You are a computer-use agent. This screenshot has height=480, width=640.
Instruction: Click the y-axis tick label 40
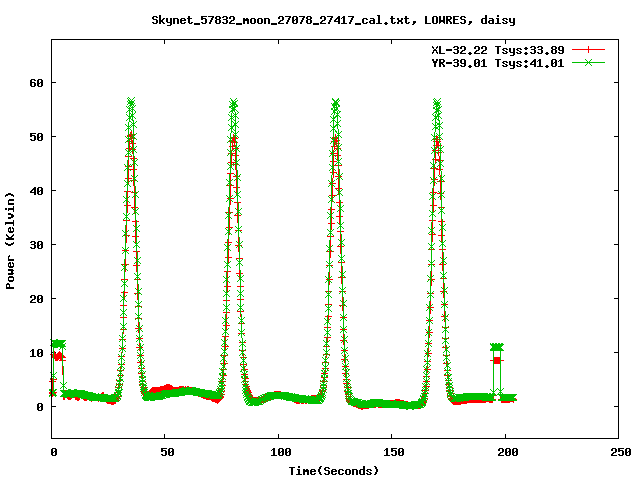click(36, 191)
